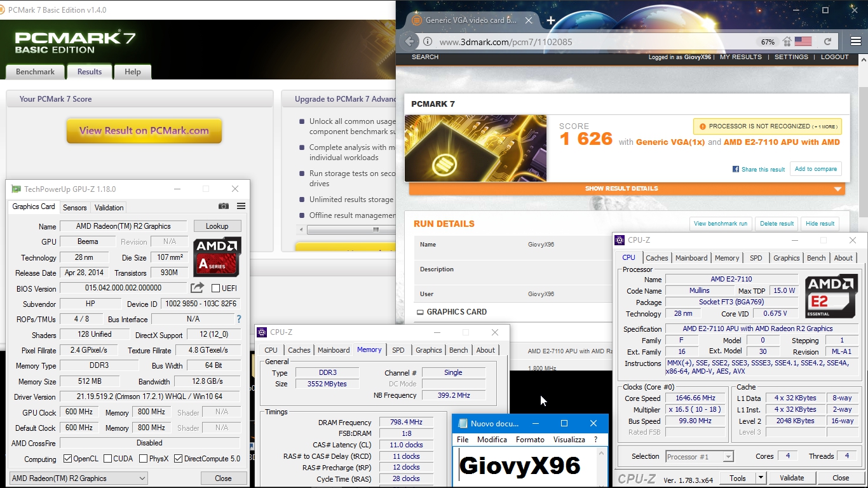Open the Benchmark tab in PCMark 7
The width and height of the screenshot is (868, 488).
(x=35, y=72)
